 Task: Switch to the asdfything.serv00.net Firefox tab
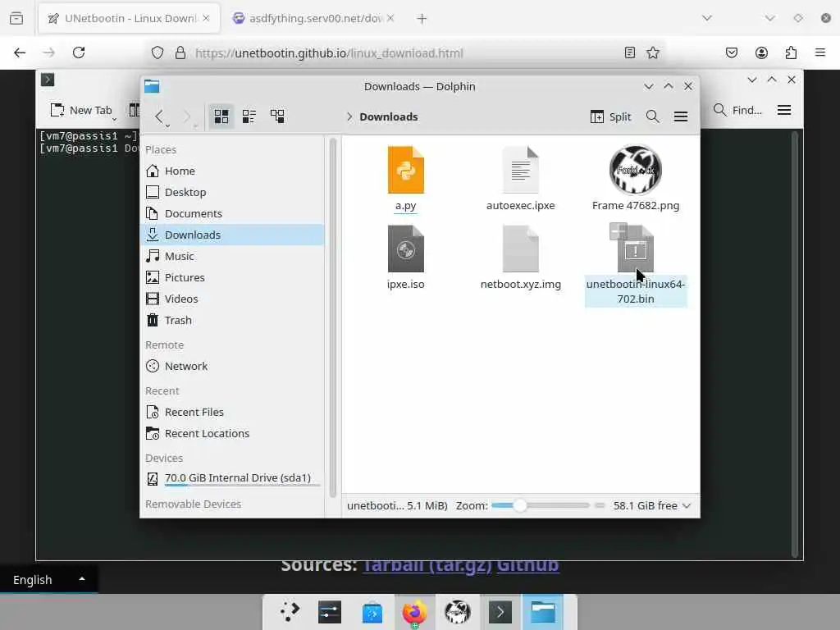pos(315,19)
